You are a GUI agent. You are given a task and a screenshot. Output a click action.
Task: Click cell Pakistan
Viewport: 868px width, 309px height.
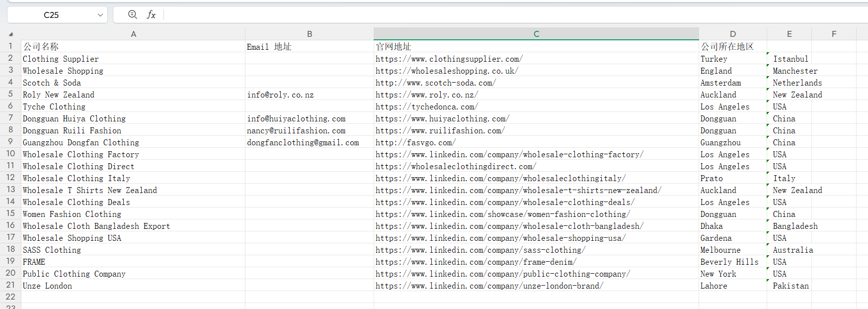tap(789, 286)
